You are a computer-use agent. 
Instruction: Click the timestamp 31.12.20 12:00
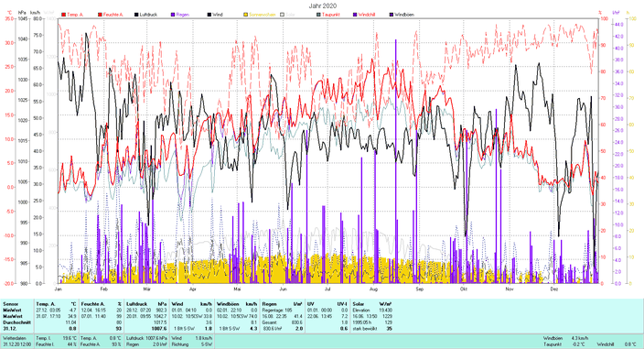16,344
